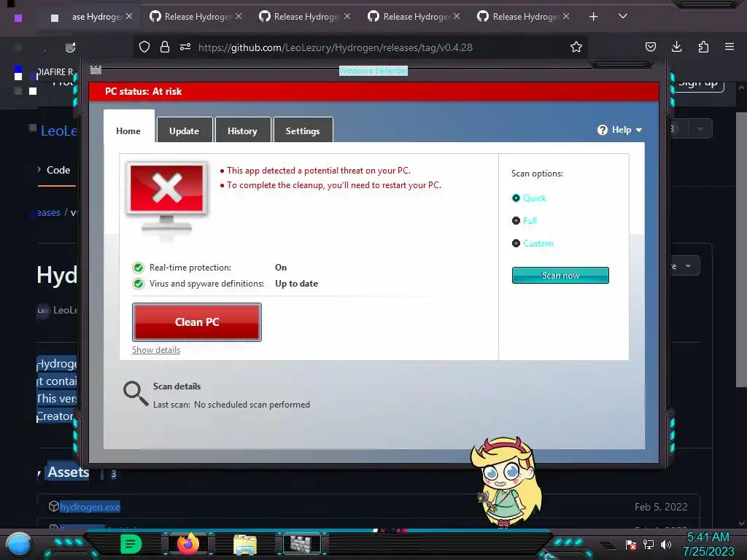Download the hydrogen.exe asset link
747x560 pixels.
point(90,507)
